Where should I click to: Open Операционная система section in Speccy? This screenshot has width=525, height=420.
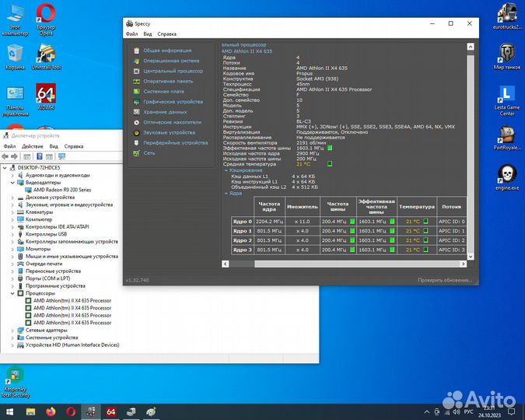click(x=171, y=61)
